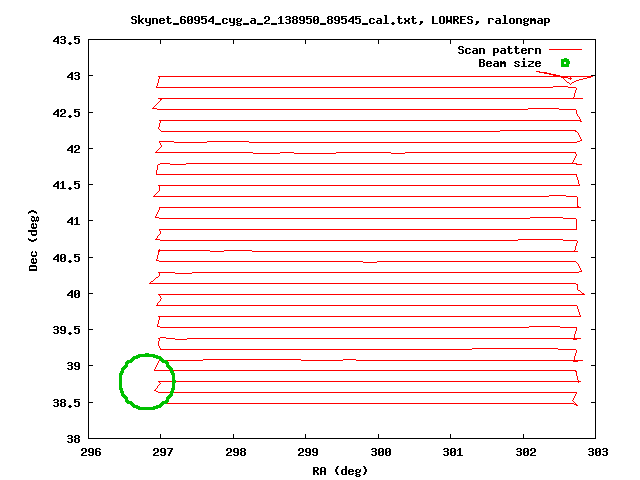Viewport: 640px width, 480px height.
Task: Click the 296 tick label on the RA axis
Action: pyautogui.click(x=89, y=452)
